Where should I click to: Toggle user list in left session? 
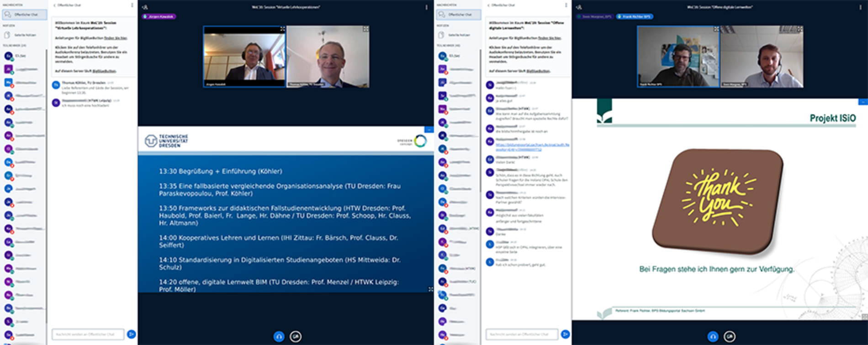pos(145,7)
